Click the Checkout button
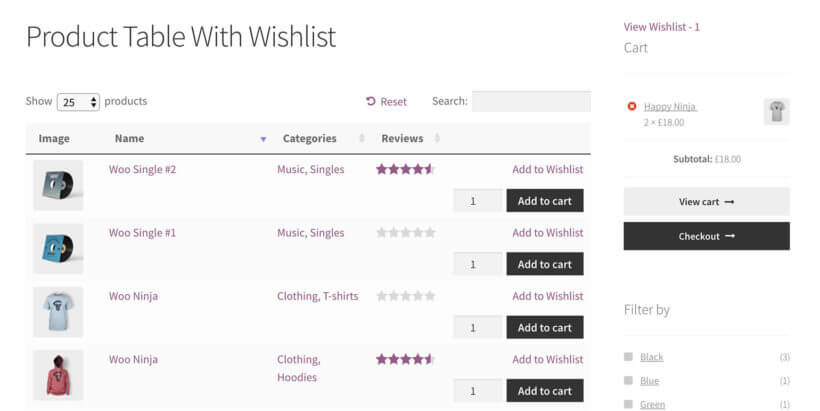This screenshot has width=820, height=411. click(x=707, y=236)
